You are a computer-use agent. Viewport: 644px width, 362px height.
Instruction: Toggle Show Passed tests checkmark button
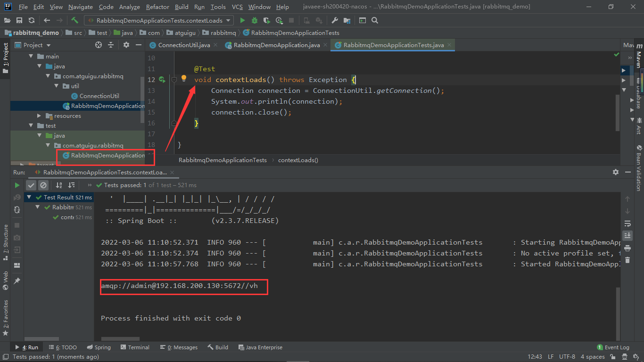31,185
